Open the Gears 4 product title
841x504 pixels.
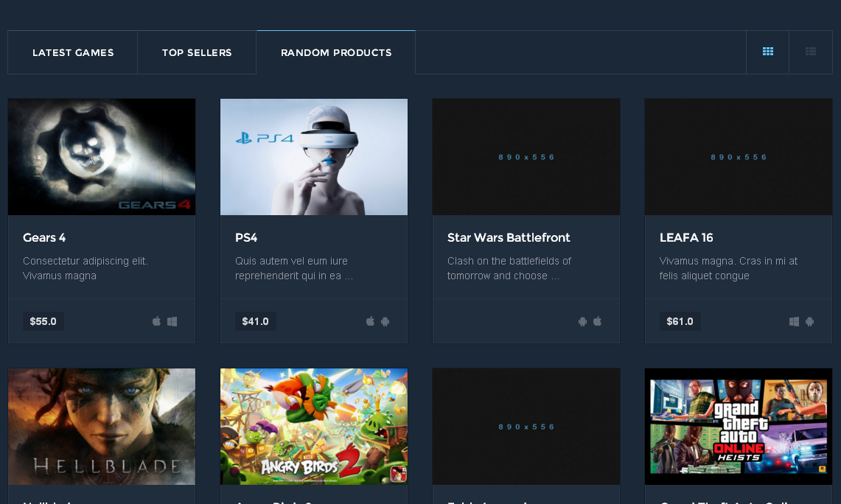(44, 237)
